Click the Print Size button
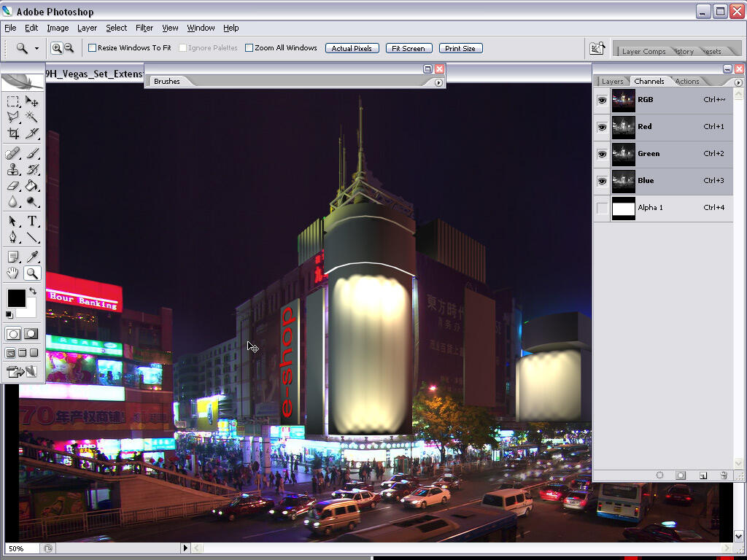 click(x=461, y=48)
